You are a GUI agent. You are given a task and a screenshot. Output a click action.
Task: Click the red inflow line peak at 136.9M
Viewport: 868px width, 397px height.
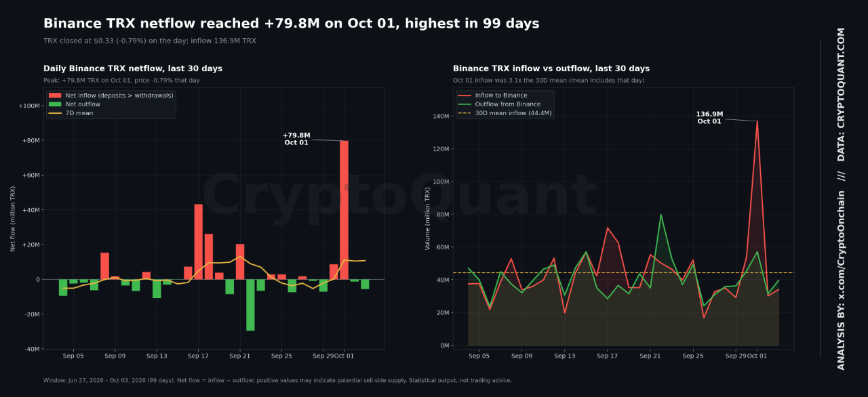click(757, 121)
